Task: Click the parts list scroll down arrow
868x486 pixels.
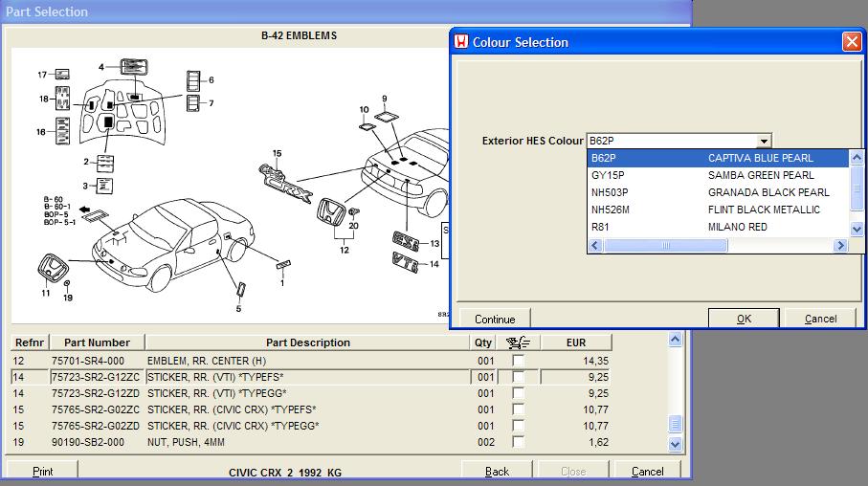Action: pos(675,444)
